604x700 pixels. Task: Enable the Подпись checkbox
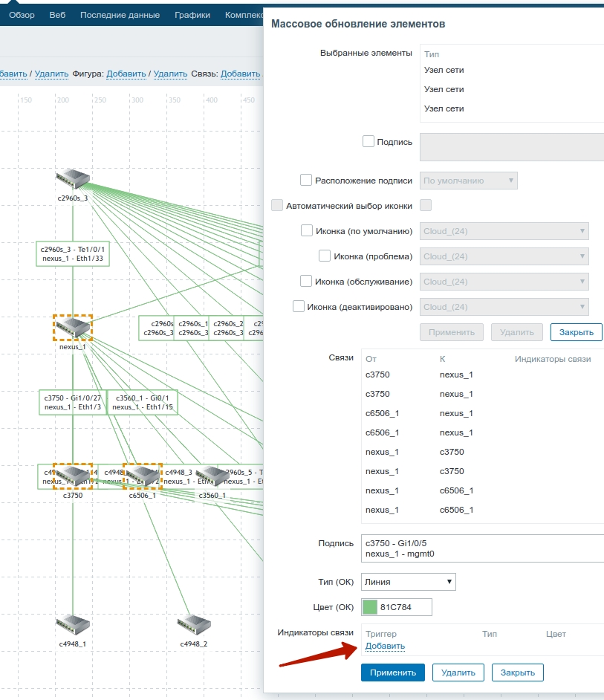368,141
